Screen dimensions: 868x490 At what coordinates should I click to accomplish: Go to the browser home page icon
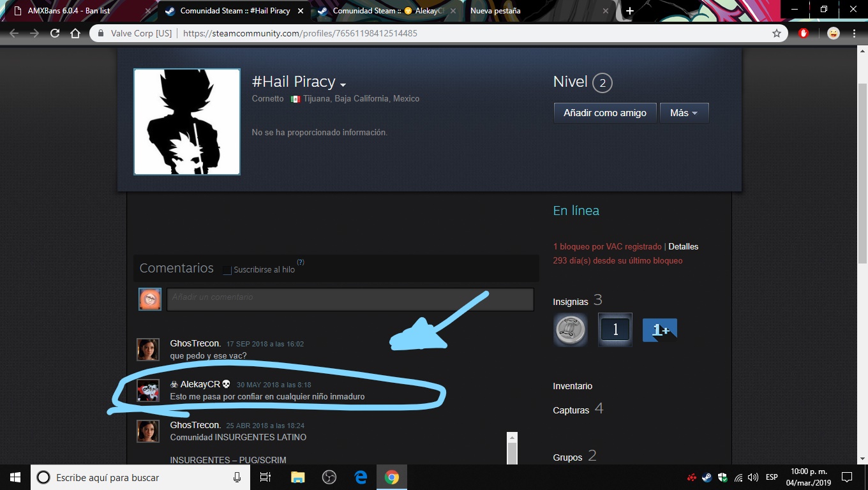coord(75,33)
